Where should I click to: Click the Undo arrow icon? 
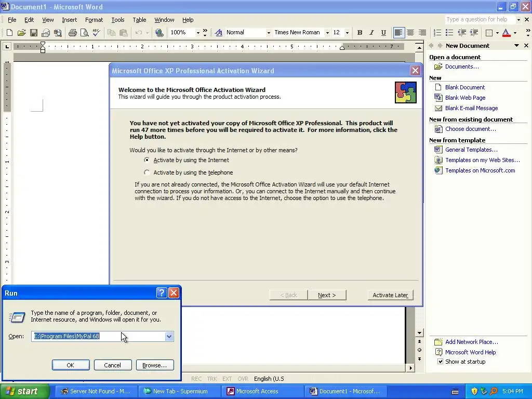[138, 33]
